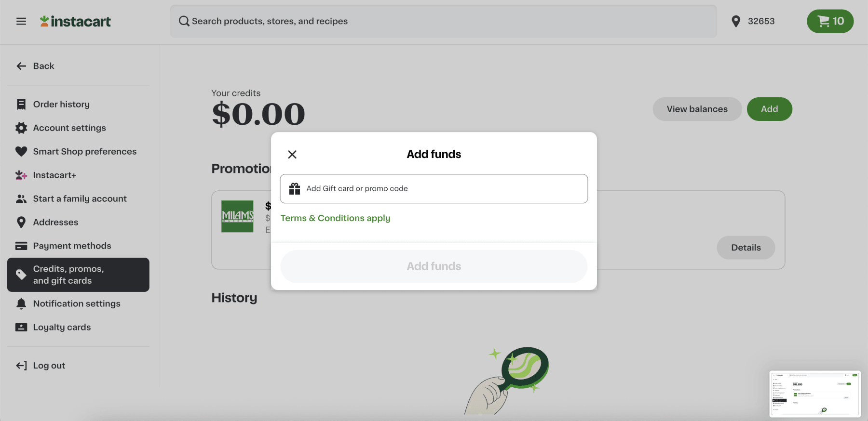Click the gift box icon in code field
The image size is (868, 421).
click(295, 189)
